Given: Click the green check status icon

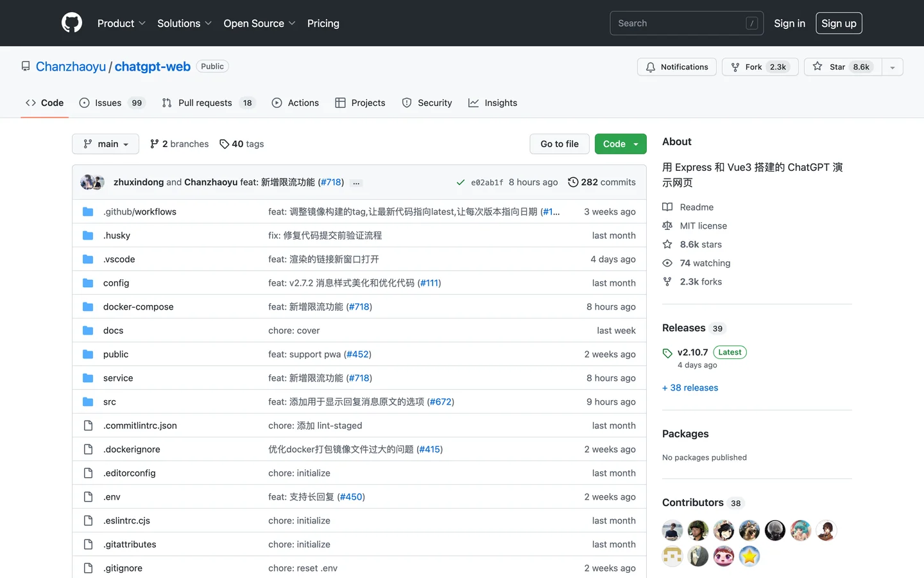Looking at the screenshot, I should (x=461, y=182).
